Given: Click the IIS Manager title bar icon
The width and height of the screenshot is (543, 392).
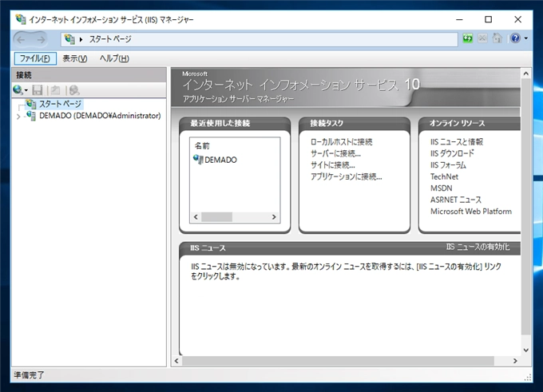Looking at the screenshot, I should tap(21, 19).
